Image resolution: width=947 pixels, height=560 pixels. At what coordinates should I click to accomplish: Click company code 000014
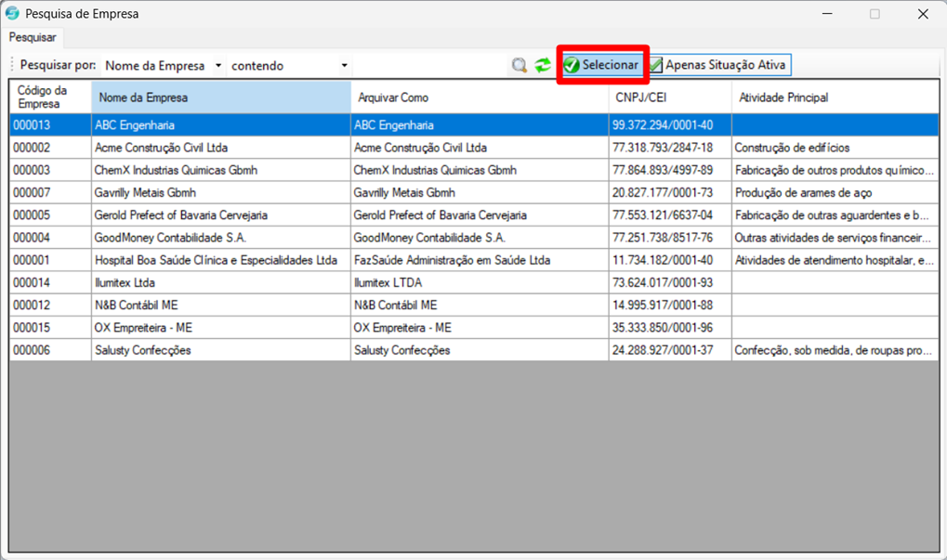(50, 282)
